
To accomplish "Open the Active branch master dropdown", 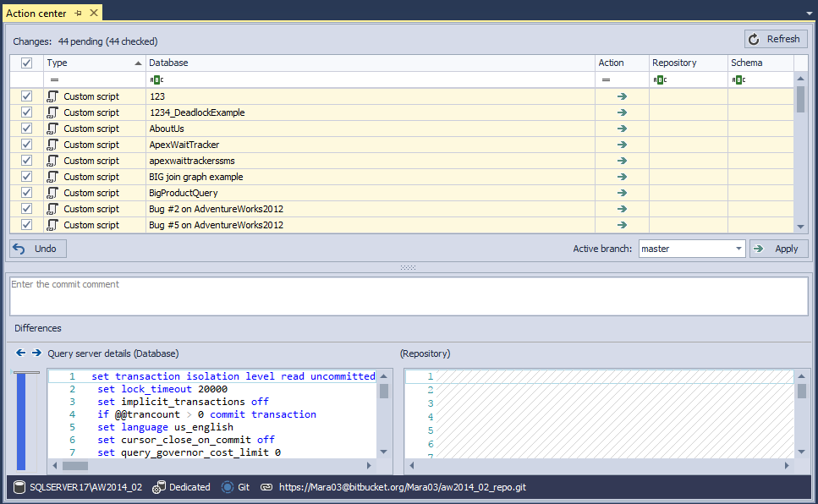I will (x=738, y=249).
